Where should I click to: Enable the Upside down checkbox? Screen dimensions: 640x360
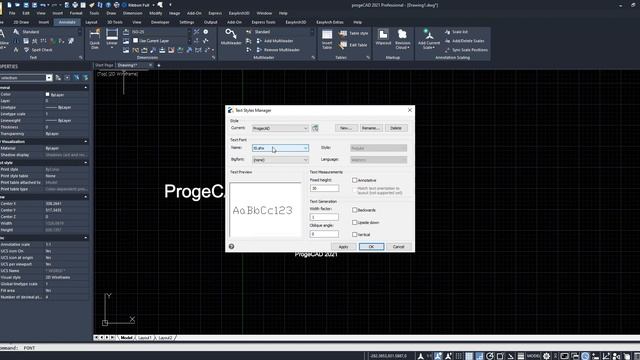coord(355,222)
